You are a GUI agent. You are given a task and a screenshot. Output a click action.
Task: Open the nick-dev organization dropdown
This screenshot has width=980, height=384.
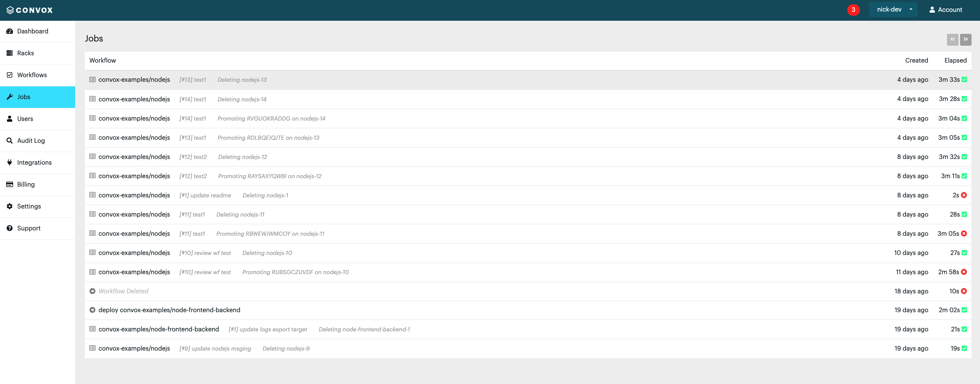pos(893,10)
